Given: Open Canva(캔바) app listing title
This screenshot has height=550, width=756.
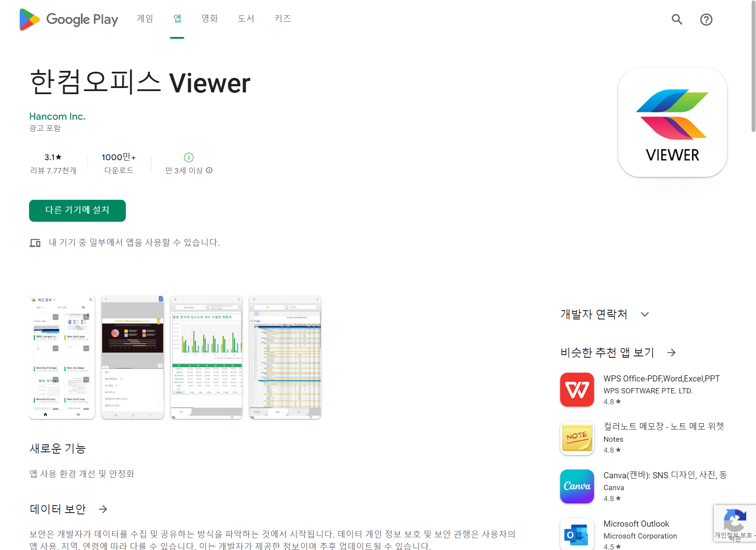Looking at the screenshot, I should tap(665, 475).
